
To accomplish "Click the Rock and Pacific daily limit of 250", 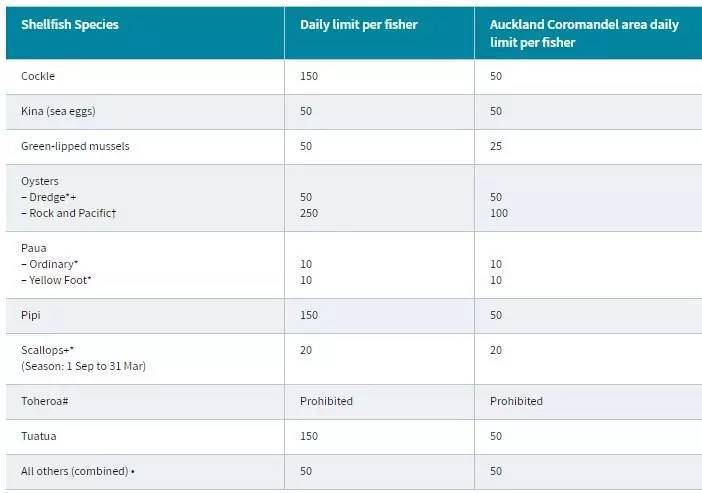I will [309, 214].
